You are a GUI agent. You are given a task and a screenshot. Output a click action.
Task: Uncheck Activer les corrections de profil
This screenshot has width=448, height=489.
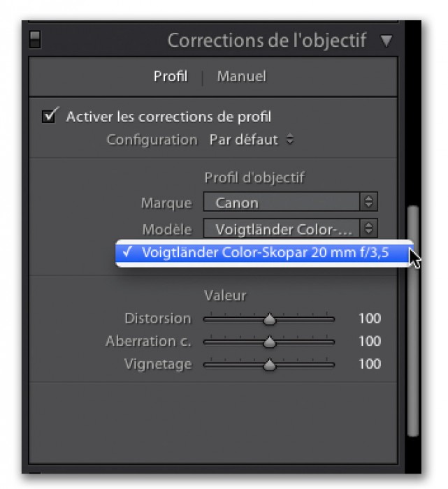[x=50, y=116]
